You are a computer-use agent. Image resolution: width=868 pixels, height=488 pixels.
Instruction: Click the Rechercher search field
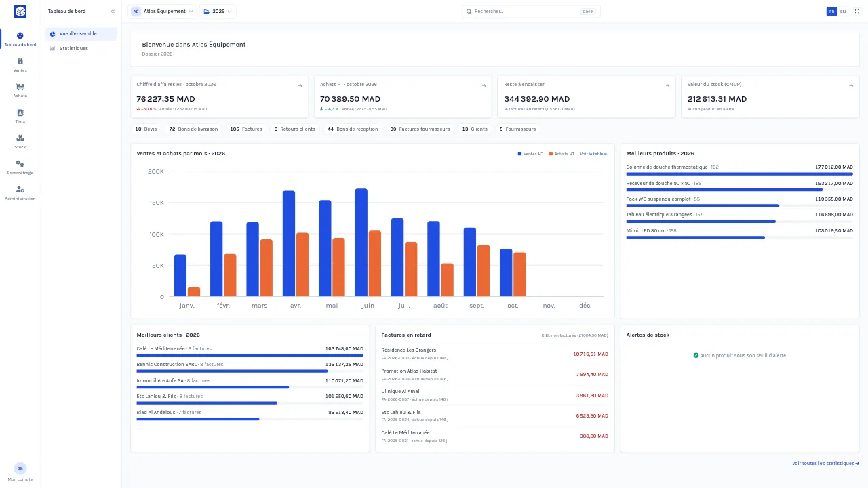(531, 12)
